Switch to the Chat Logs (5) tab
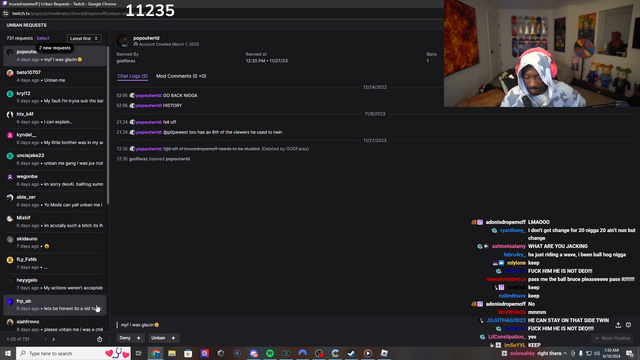640x360 pixels. click(133, 76)
